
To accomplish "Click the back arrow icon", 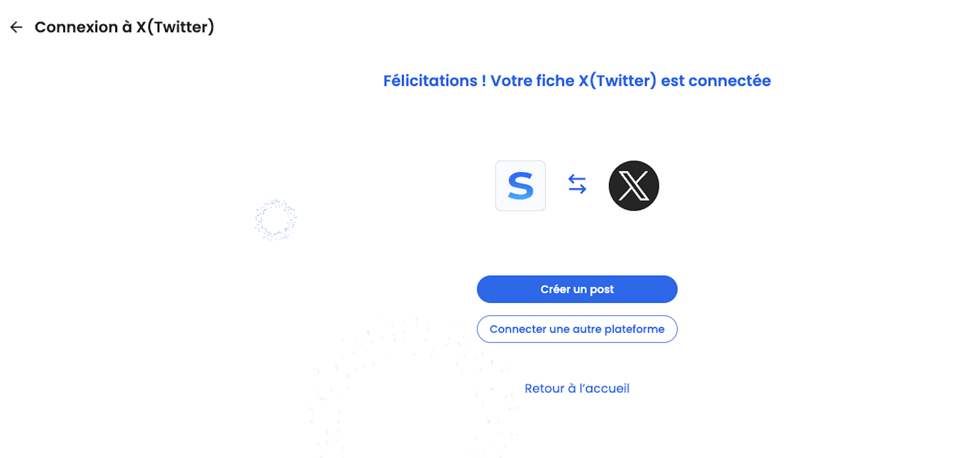I will click(16, 27).
